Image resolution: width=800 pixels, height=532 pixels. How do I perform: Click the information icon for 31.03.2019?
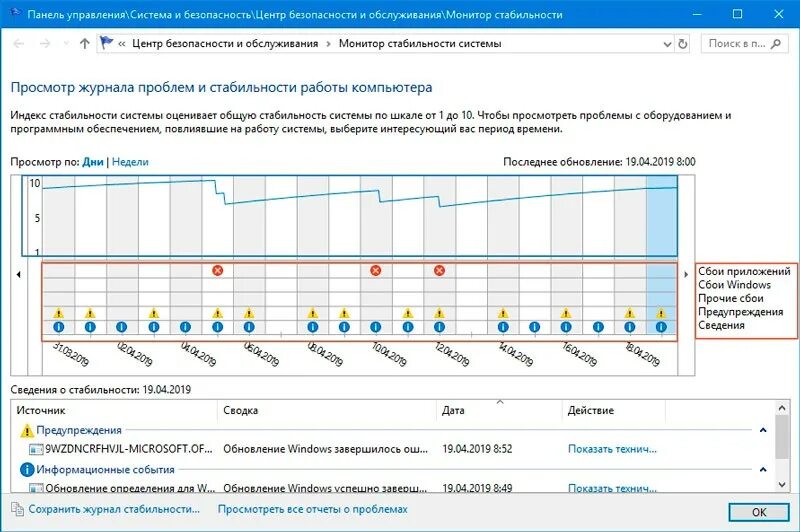(59, 327)
